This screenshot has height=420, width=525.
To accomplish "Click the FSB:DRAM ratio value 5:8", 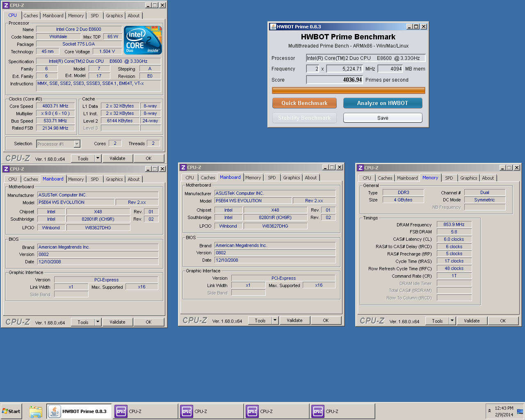I will pyautogui.click(x=454, y=232).
